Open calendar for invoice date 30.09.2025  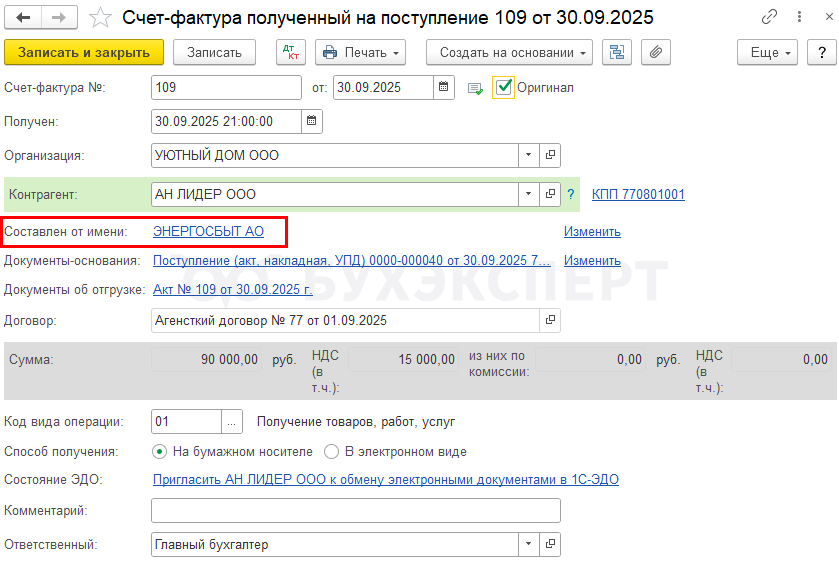(x=444, y=87)
